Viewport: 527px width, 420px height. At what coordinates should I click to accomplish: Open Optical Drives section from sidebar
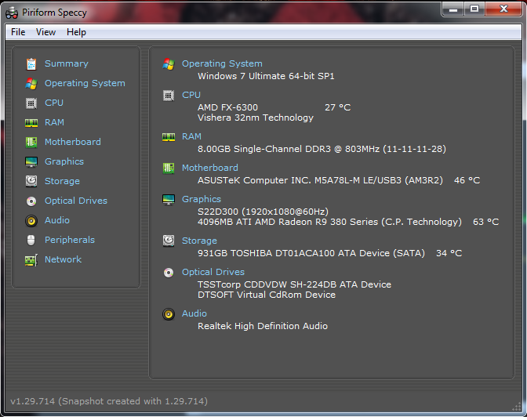pyautogui.click(x=76, y=201)
